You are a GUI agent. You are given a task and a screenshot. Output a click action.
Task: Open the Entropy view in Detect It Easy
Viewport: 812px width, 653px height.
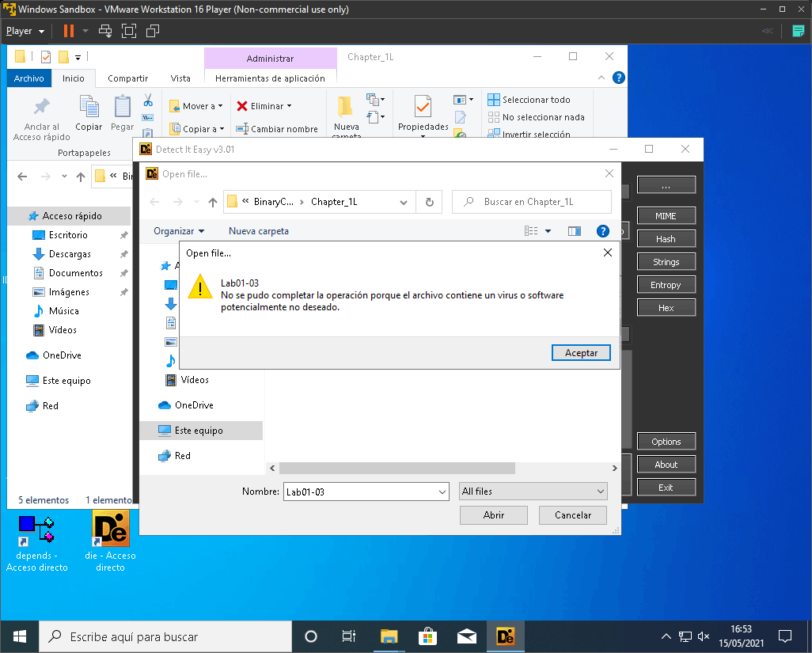[666, 285]
